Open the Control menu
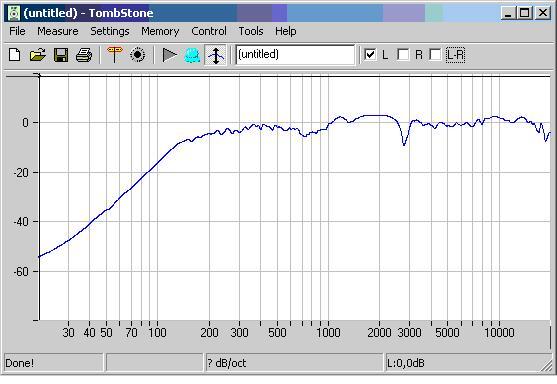This screenshot has height=384, width=557. (209, 31)
